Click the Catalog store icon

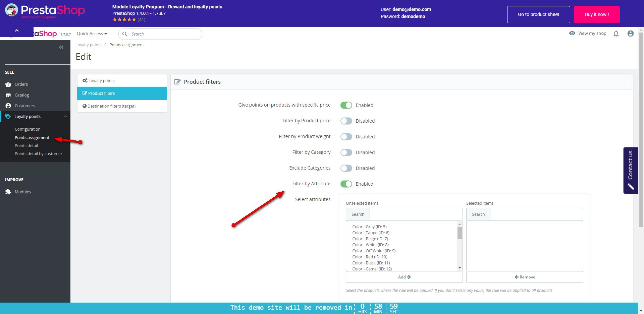tap(8, 95)
